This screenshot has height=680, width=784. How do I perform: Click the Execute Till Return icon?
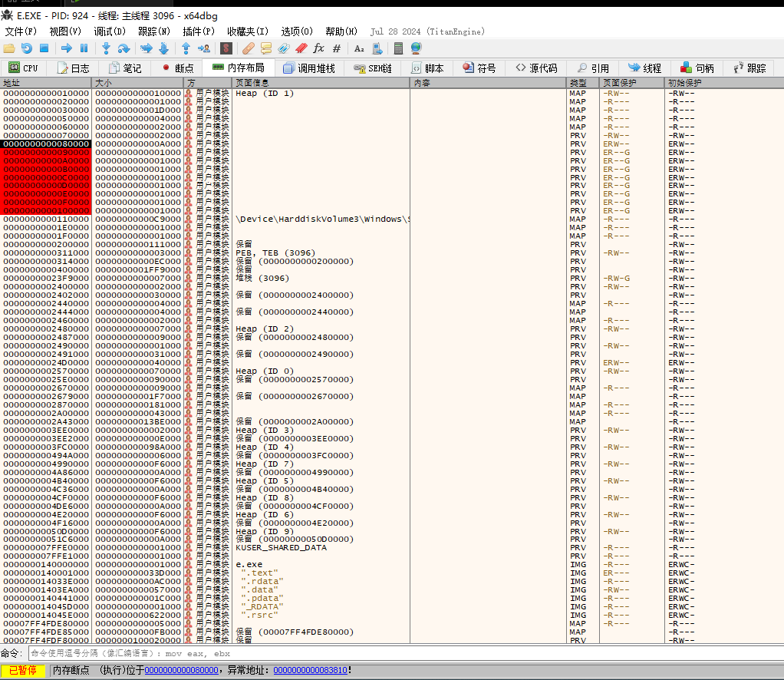pos(186,48)
